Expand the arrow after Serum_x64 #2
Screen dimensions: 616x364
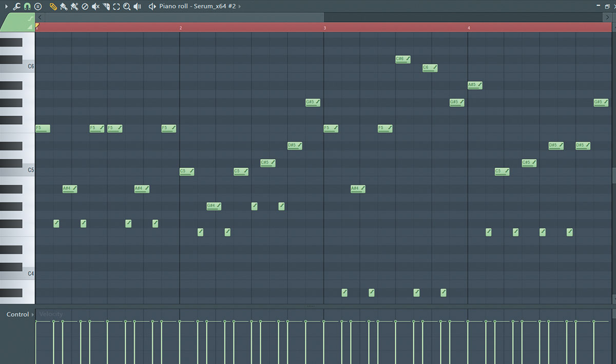pyautogui.click(x=240, y=6)
